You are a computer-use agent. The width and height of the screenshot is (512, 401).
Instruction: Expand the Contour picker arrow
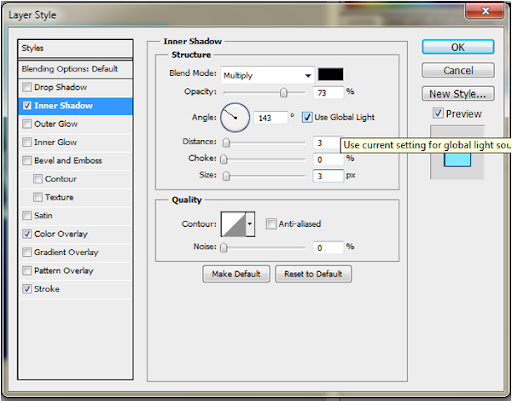pos(250,224)
